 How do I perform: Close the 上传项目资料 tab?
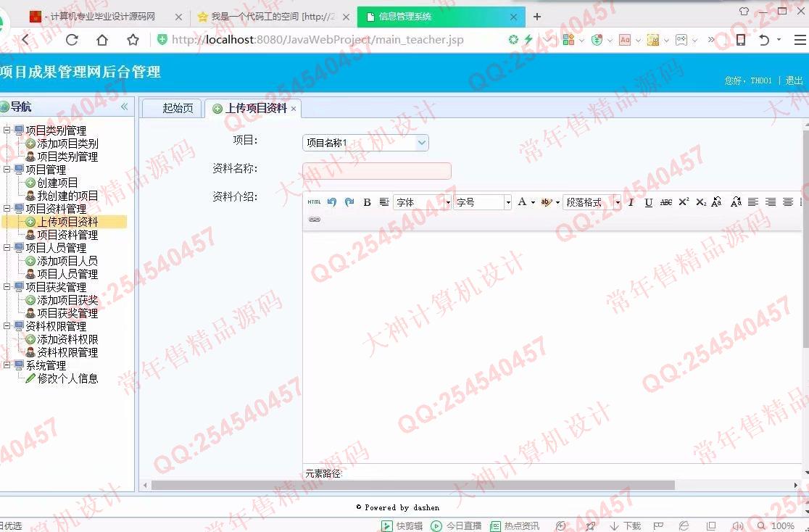pyautogui.click(x=294, y=109)
